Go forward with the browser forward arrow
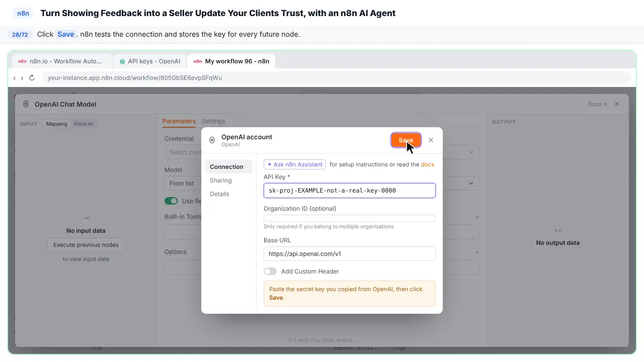The width and height of the screenshot is (644, 362). coord(22,78)
